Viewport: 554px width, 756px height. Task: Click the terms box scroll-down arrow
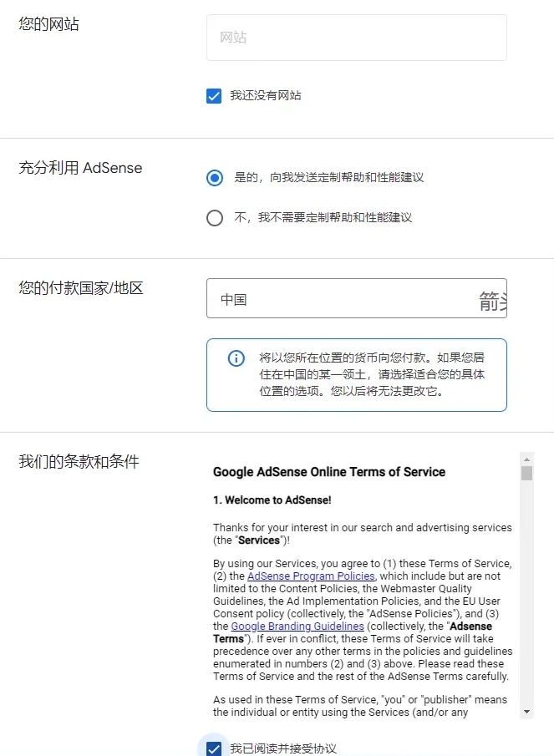[526, 712]
